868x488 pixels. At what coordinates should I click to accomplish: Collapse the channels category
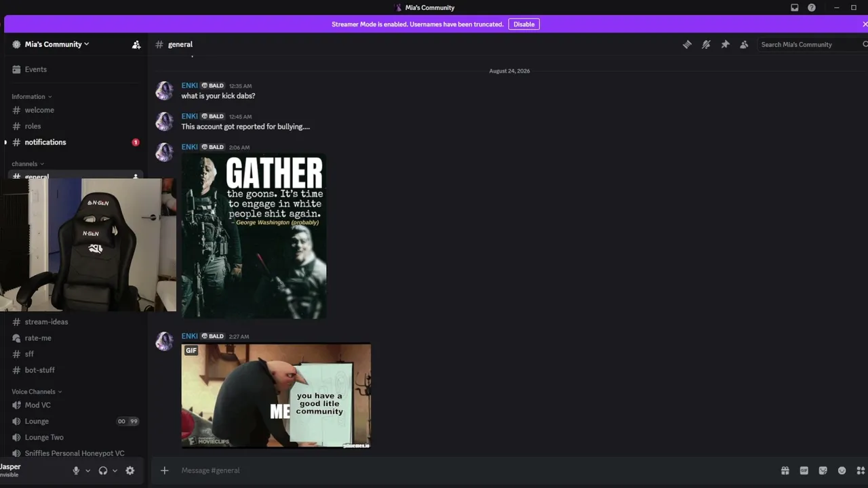point(28,164)
